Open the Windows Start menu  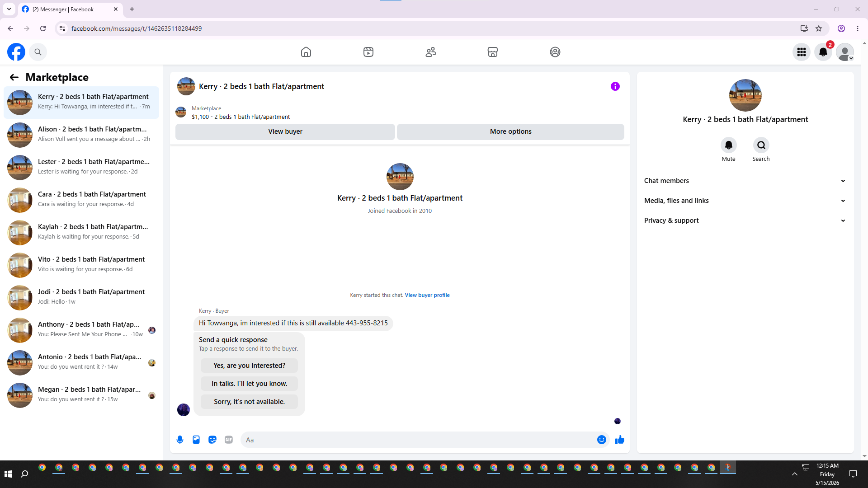(8, 474)
